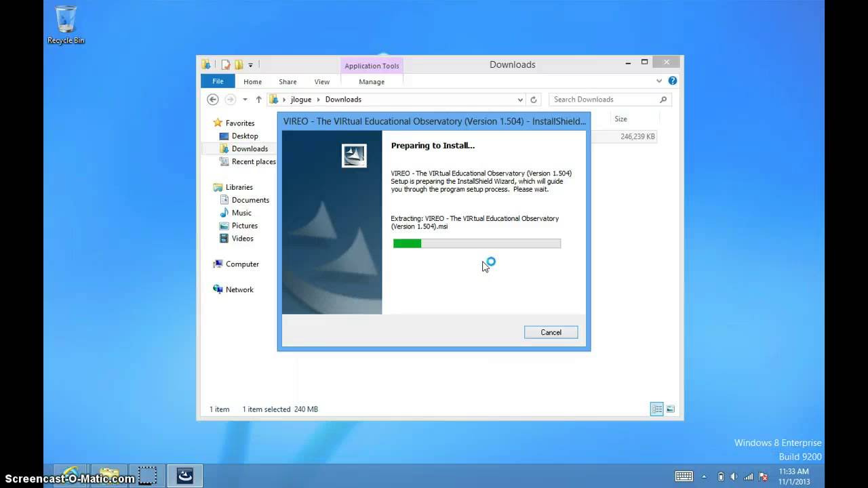
Task: Click Downloads in the address path
Action: [343, 100]
